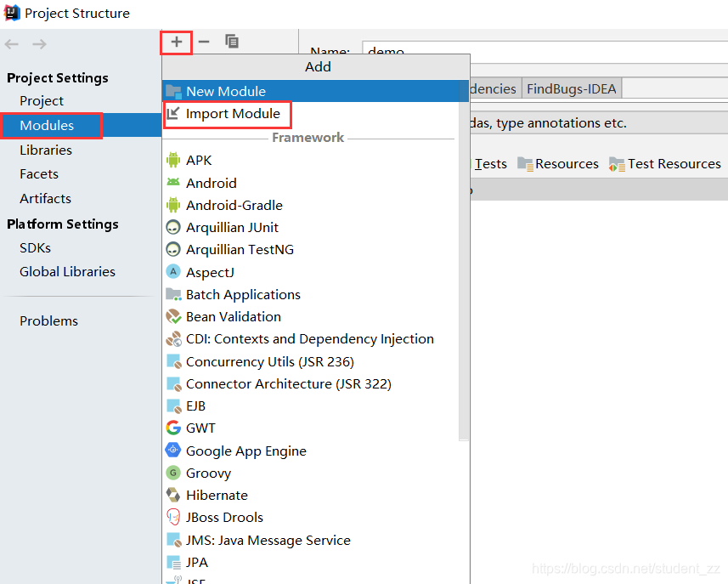Select JMS: Java Message Service entry

click(310, 541)
